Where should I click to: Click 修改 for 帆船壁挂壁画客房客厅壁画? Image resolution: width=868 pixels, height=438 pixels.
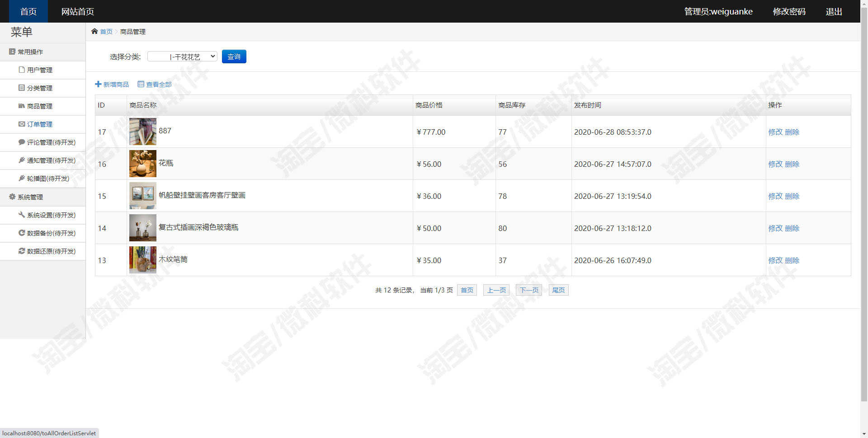click(x=775, y=196)
